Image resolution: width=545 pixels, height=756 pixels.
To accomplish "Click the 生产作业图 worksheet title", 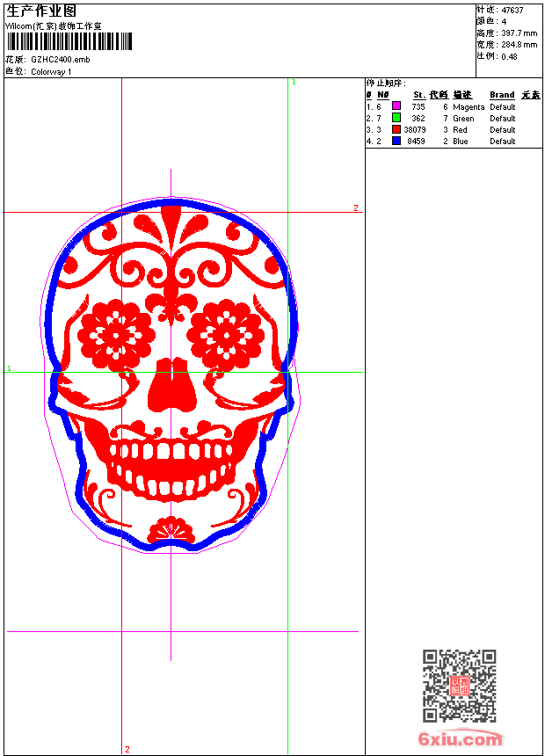I will click(41, 11).
